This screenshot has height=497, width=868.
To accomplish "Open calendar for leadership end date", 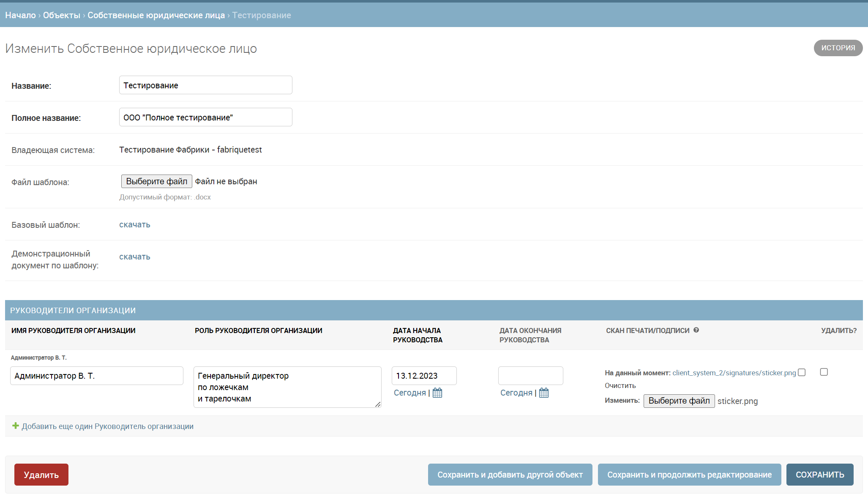I will pos(544,393).
